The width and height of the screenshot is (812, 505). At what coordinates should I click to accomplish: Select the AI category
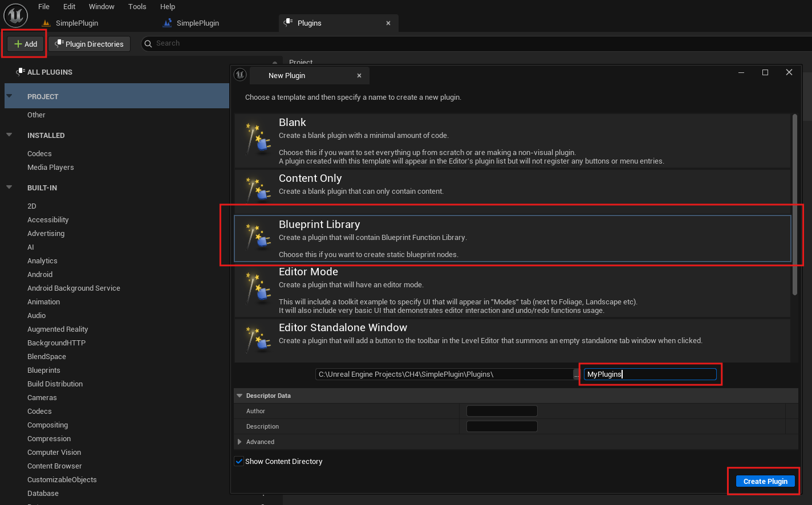pyautogui.click(x=31, y=247)
